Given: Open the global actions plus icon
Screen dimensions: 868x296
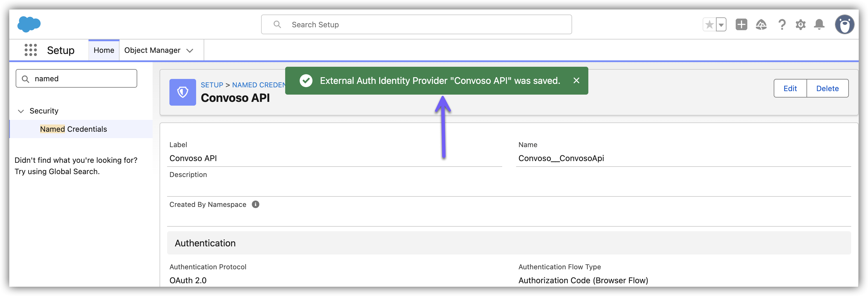Looking at the screenshot, I should point(741,25).
